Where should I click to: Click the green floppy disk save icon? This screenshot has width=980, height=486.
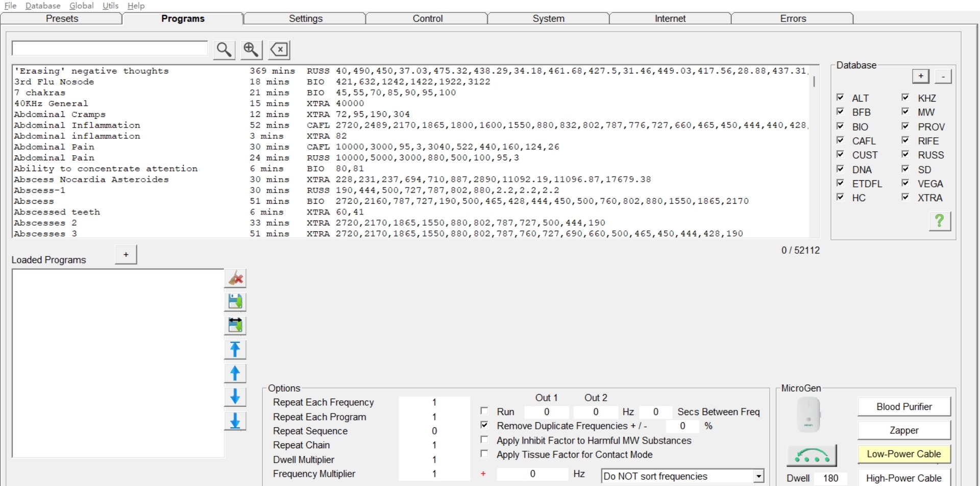click(x=235, y=302)
